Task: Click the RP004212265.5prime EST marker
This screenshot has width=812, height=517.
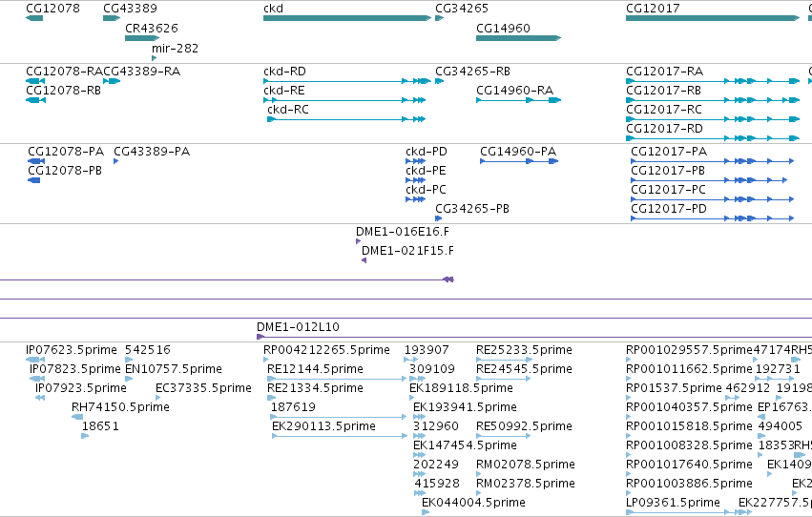Action: click(265, 360)
